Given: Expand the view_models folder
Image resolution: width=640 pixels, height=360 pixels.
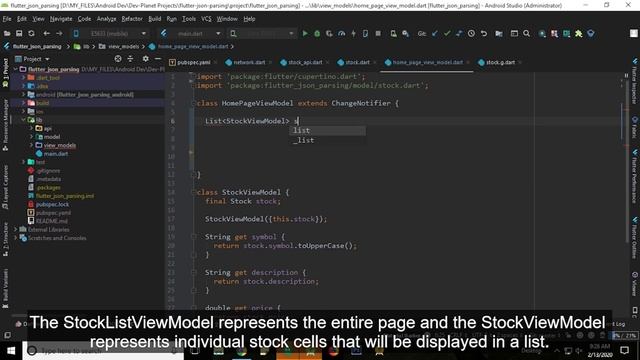Looking at the screenshot, I should pyautogui.click(x=31, y=145).
